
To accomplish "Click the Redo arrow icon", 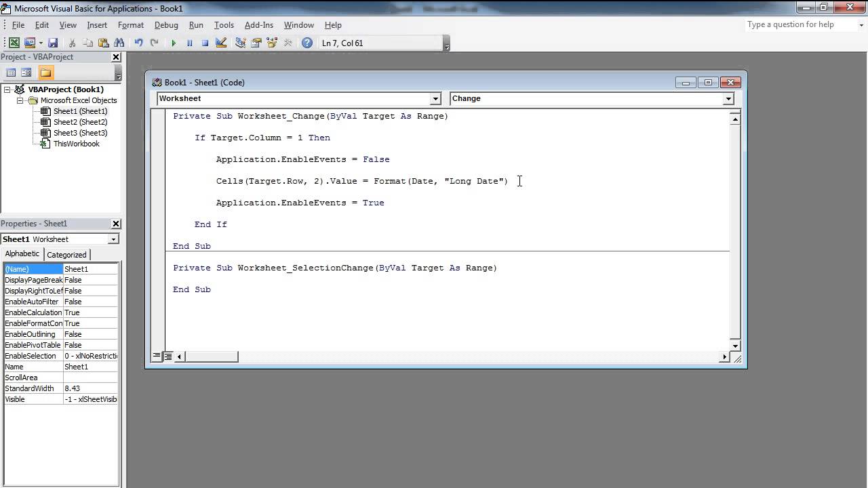I will [154, 43].
